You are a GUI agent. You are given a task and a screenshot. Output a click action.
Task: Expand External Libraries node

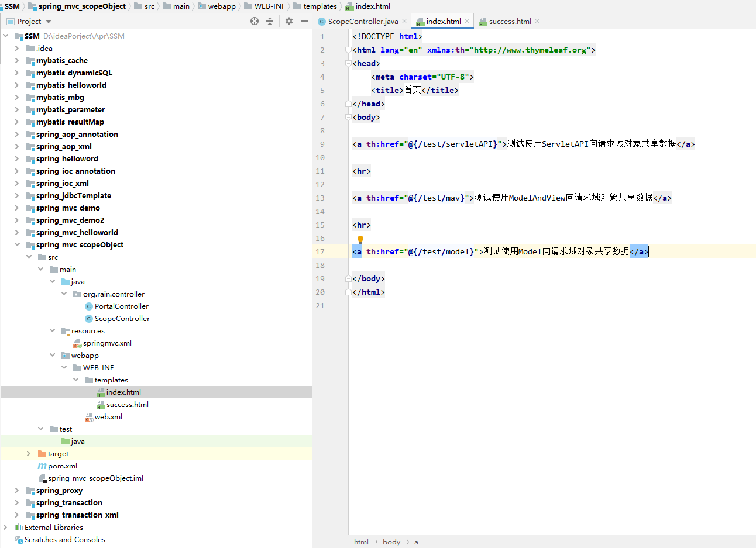pyautogui.click(x=5, y=527)
